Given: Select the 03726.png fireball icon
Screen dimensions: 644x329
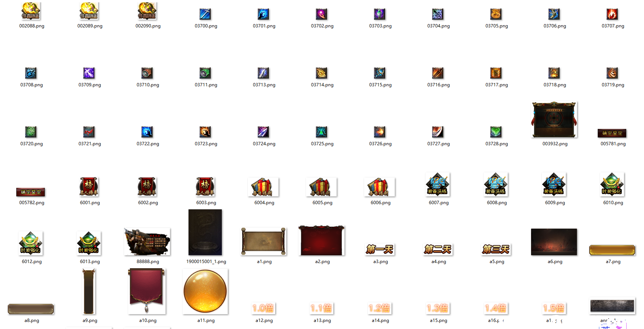Looking at the screenshot, I should click(x=380, y=132).
